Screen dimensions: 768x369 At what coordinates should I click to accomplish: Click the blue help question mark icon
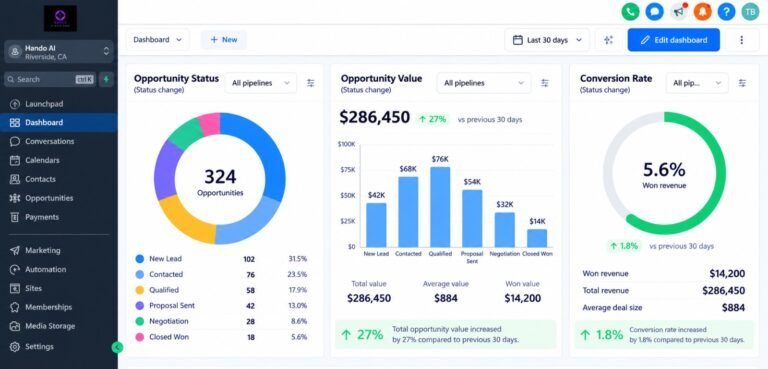[726, 11]
